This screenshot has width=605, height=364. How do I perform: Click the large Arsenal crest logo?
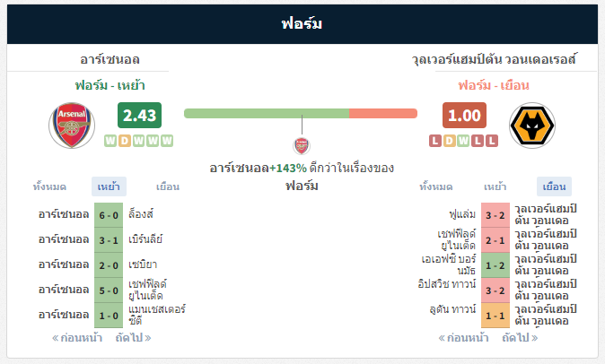[72, 126]
